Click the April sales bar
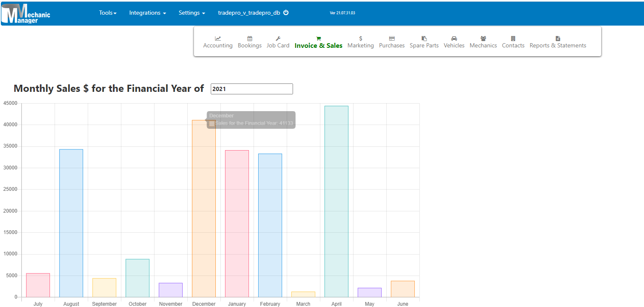 pos(336,202)
